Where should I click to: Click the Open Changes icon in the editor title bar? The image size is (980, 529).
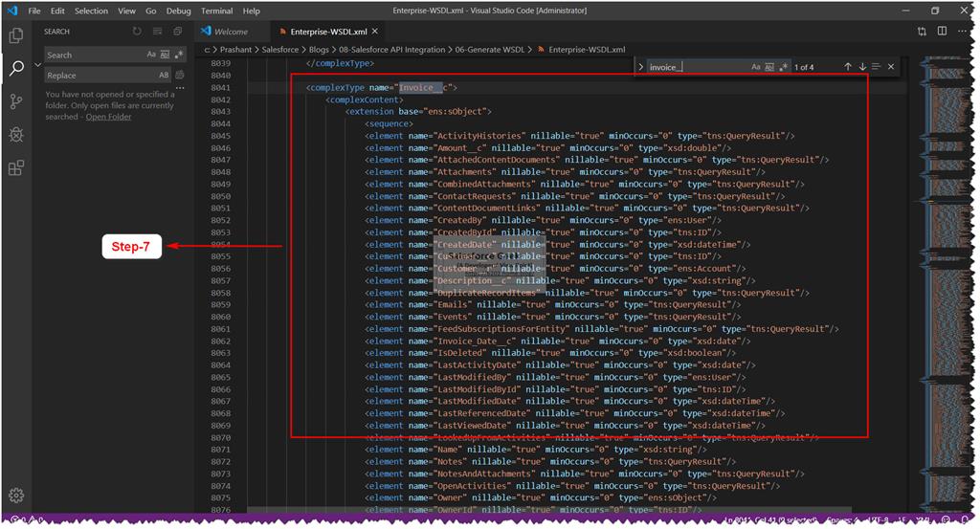[922, 32]
